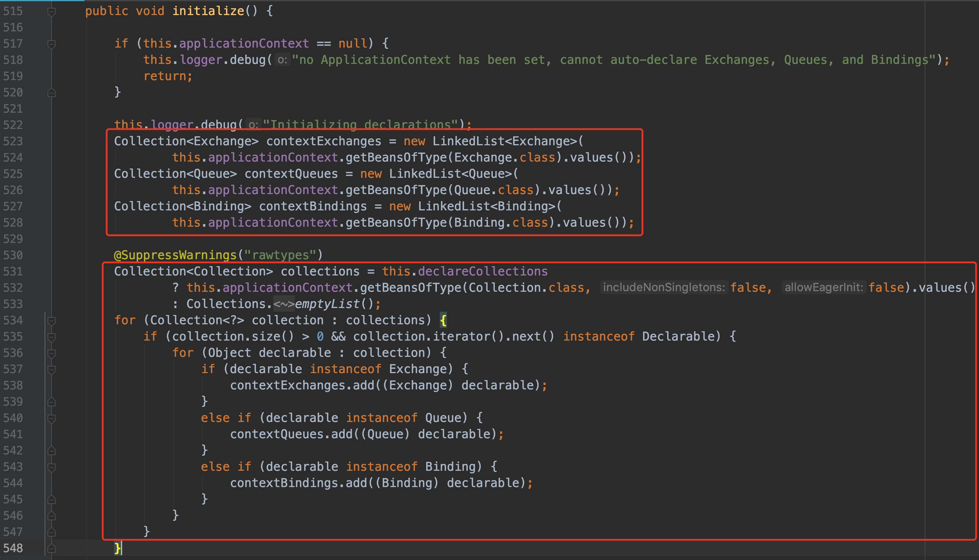Expand the folded <~> generic before emptyList

(284, 304)
